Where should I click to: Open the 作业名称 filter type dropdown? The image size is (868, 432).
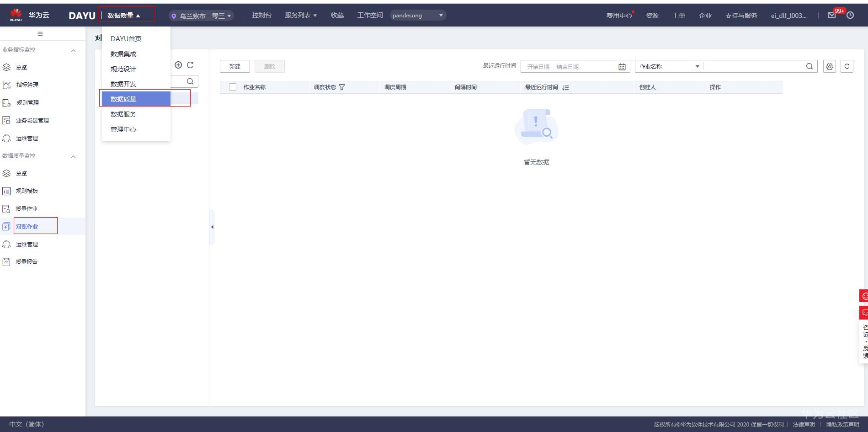(x=668, y=66)
